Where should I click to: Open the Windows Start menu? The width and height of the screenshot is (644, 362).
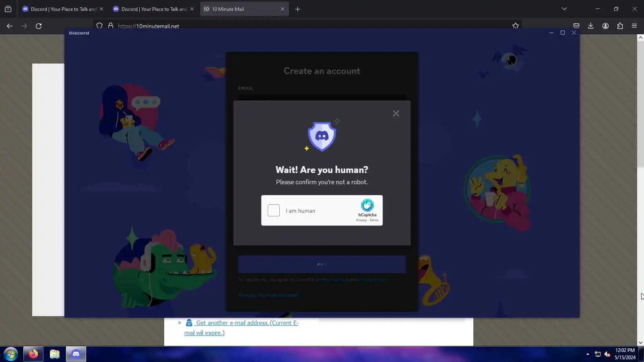point(11,354)
